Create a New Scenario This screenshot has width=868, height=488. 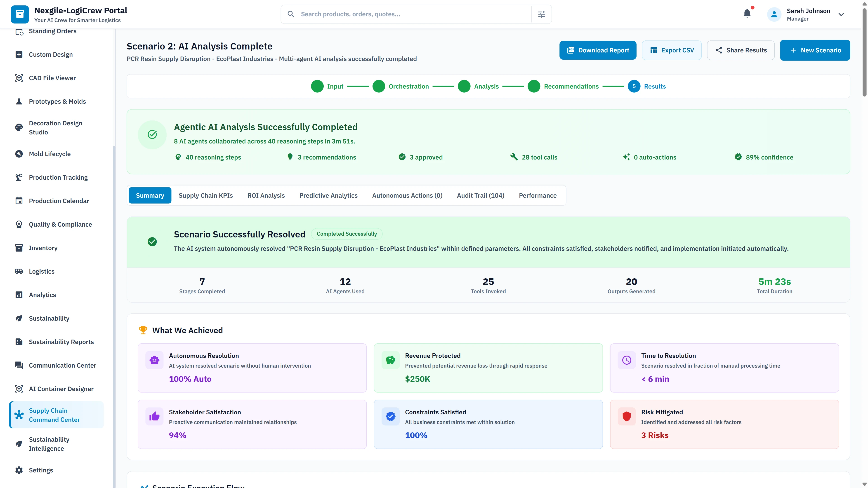tap(815, 50)
